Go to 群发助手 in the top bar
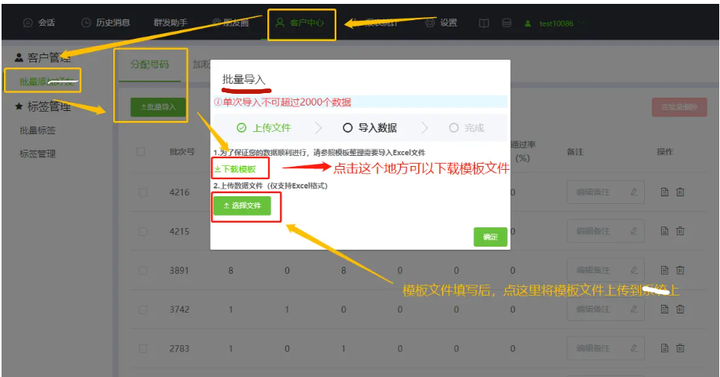This screenshot has width=720, height=377. 170,23
